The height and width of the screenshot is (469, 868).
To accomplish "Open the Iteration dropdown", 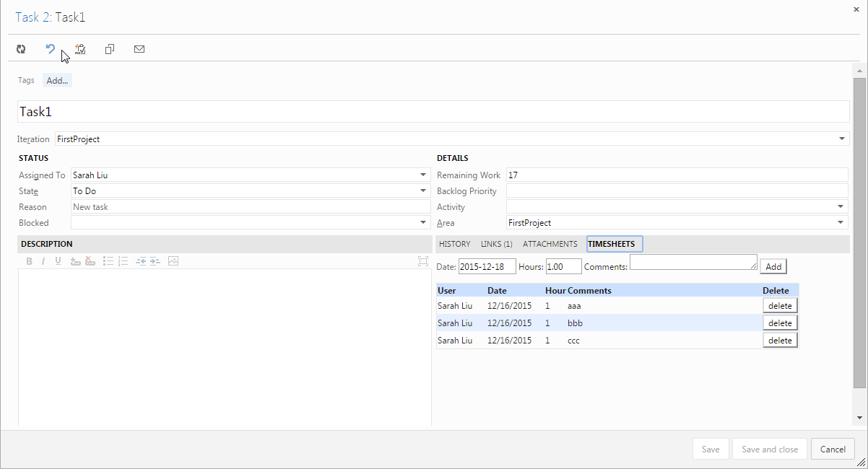I will click(x=841, y=139).
